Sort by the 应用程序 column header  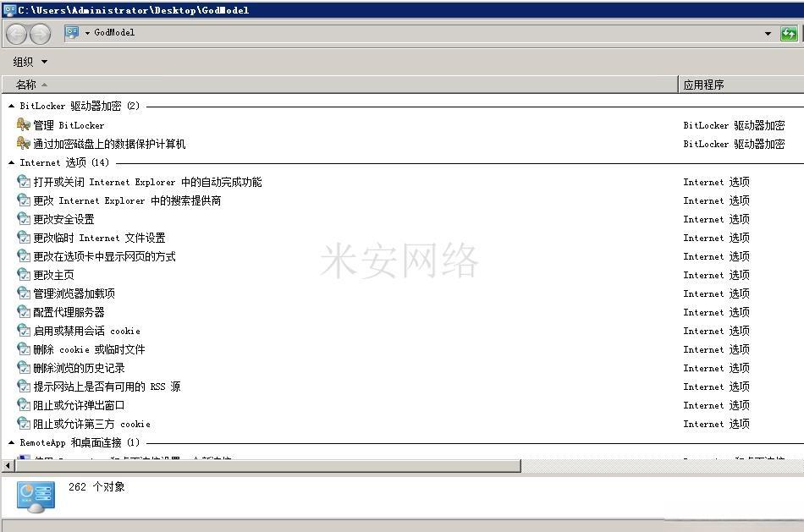[703, 85]
